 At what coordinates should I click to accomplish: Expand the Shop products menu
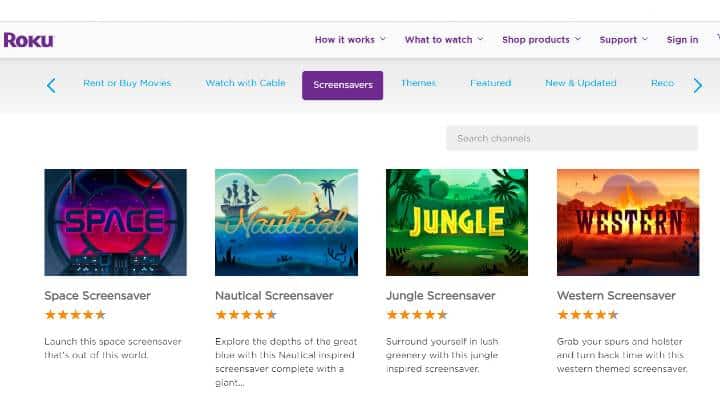[541, 40]
